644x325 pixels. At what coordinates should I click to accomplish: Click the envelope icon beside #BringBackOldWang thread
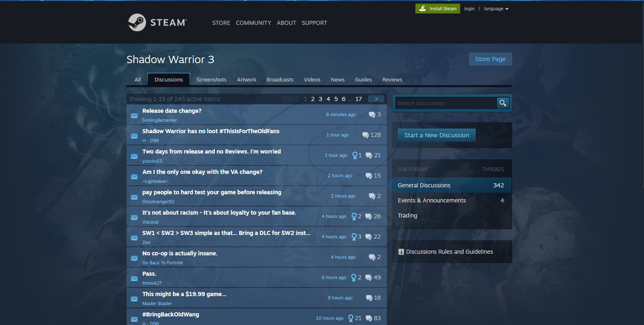pos(134,319)
